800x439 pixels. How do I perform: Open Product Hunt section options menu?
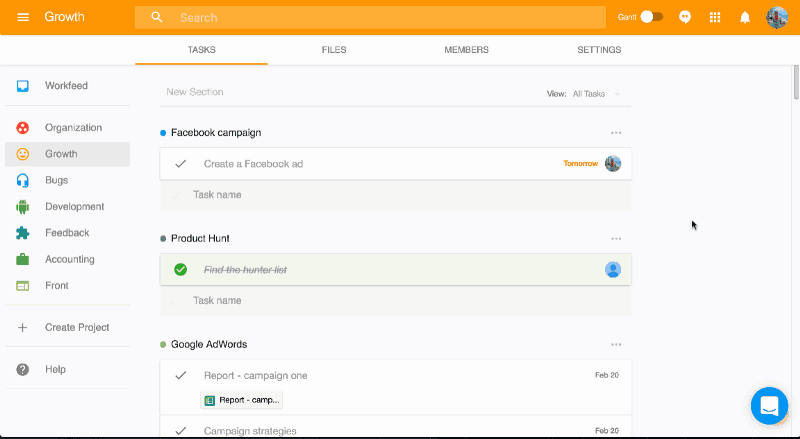pos(616,238)
